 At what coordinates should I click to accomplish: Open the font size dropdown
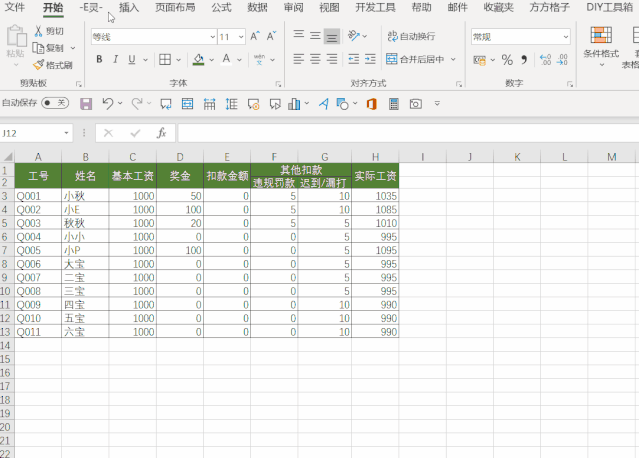click(241, 37)
